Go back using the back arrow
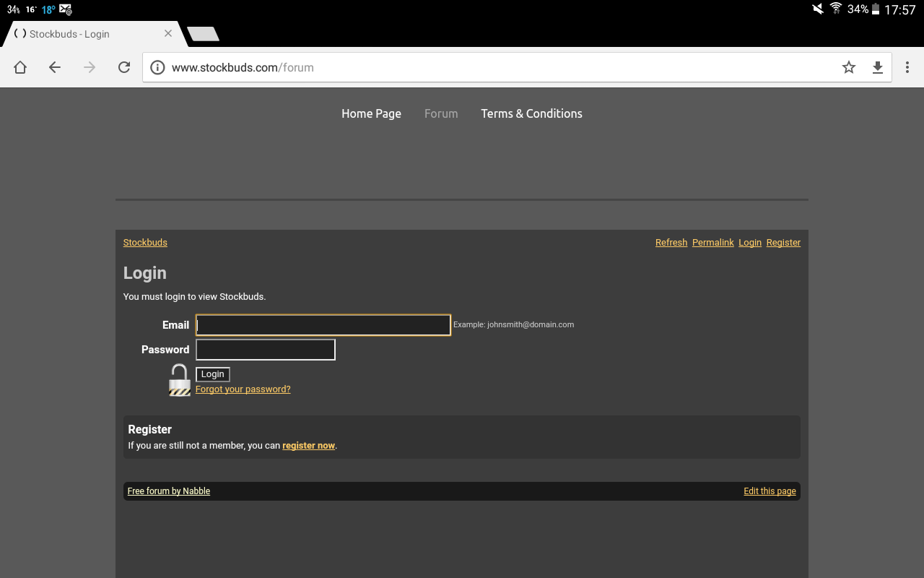Screen dimensions: 924x578 tap(55, 67)
